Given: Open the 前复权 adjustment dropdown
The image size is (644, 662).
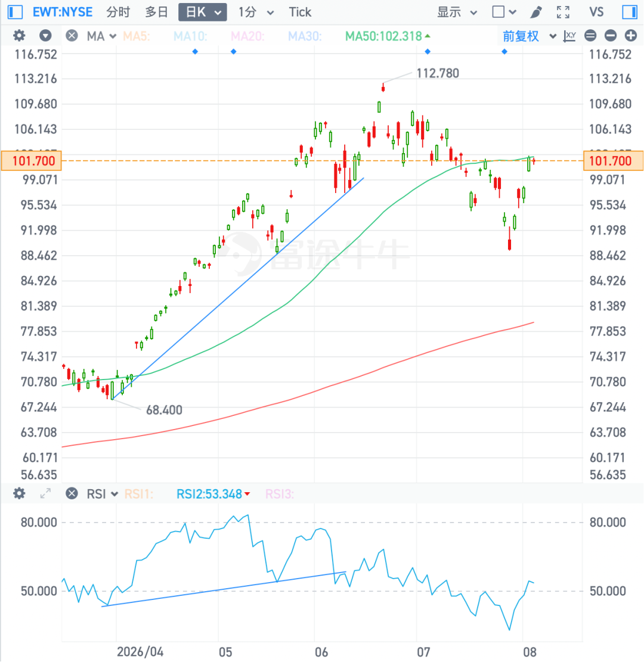Looking at the screenshot, I should coord(529,36).
